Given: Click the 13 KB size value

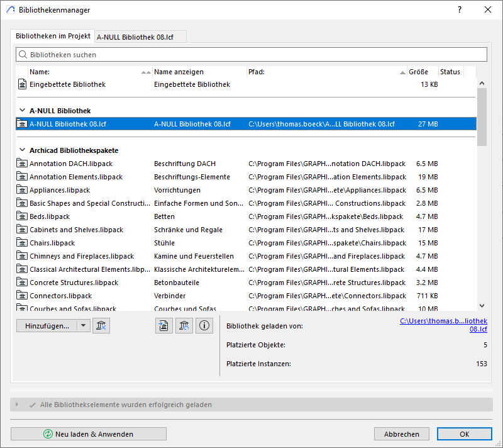Looking at the screenshot, I should pos(429,84).
